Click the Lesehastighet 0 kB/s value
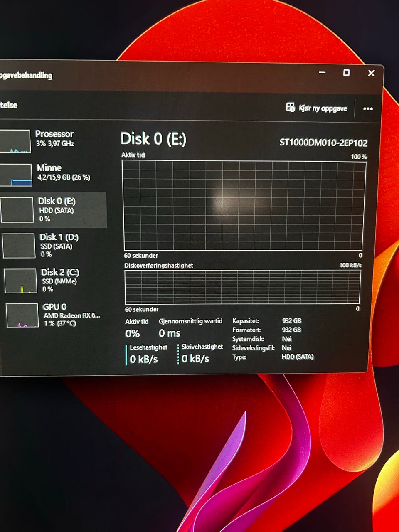This screenshot has height=532, width=399. point(144,359)
